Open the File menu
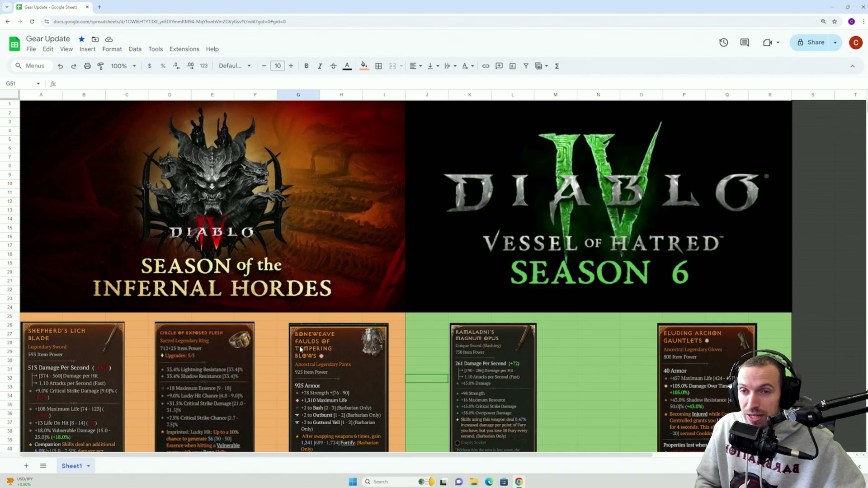The width and height of the screenshot is (868, 488). pyautogui.click(x=31, y=49)
